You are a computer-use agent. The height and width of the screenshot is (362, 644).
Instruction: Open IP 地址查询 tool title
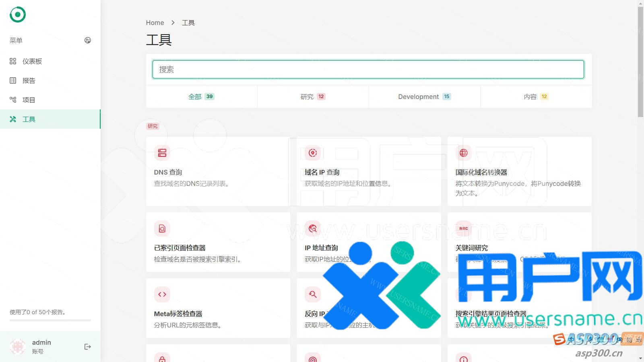pos(321,248)
